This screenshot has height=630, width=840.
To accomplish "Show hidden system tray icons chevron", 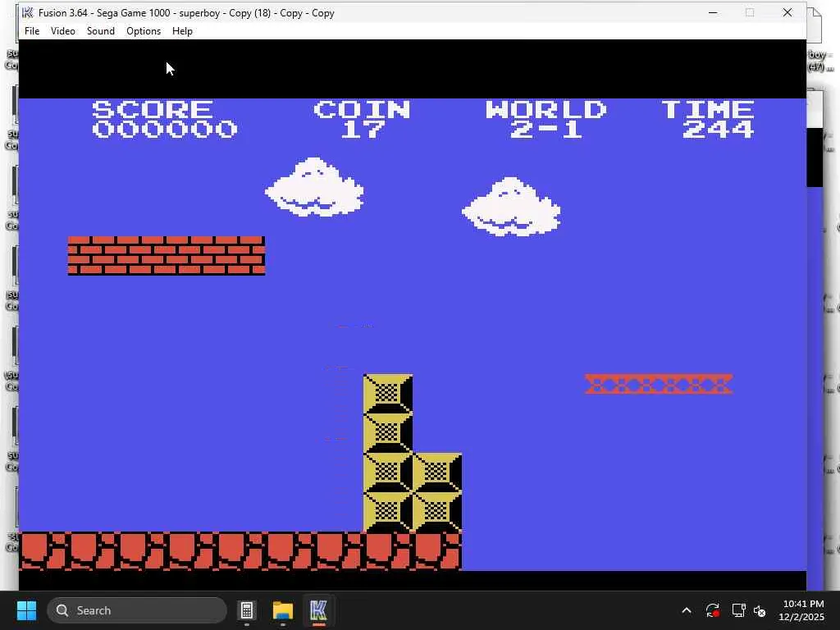I will [687, 610].
